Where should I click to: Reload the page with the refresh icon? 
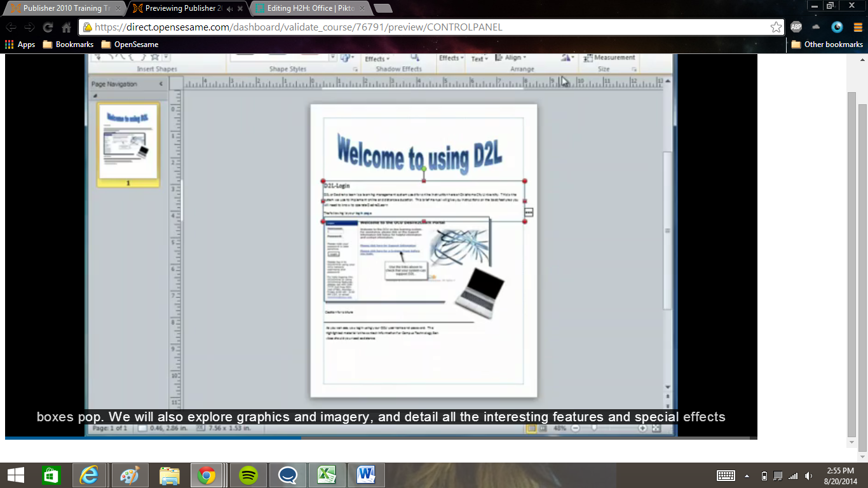(48, 27)
